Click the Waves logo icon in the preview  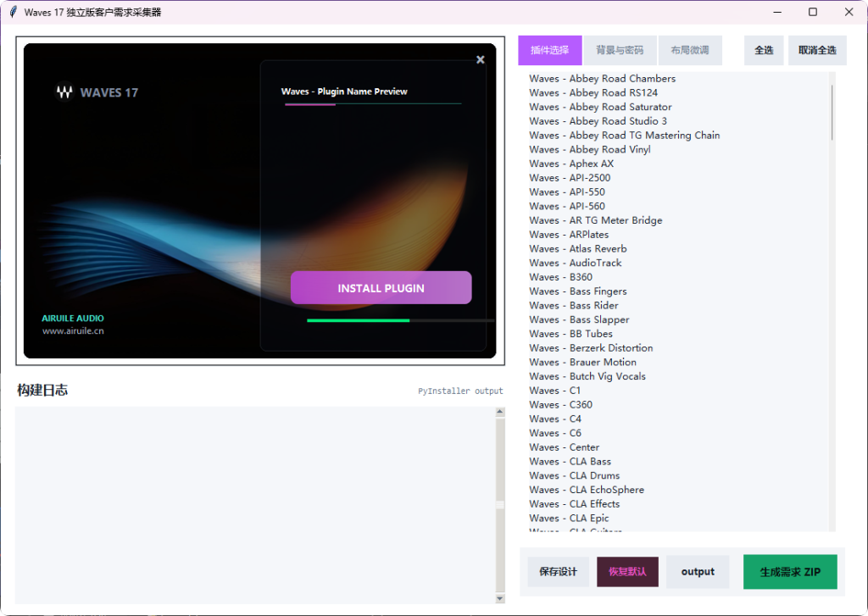coord(64,92)
